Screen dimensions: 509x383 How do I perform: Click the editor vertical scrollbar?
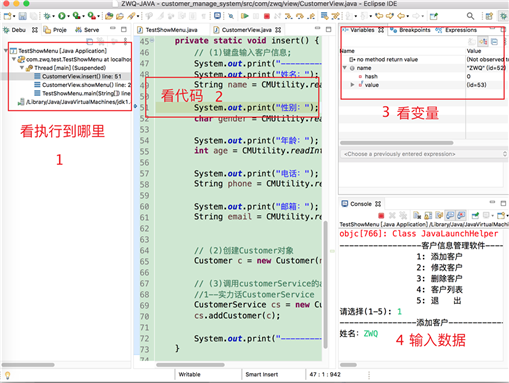326,285
